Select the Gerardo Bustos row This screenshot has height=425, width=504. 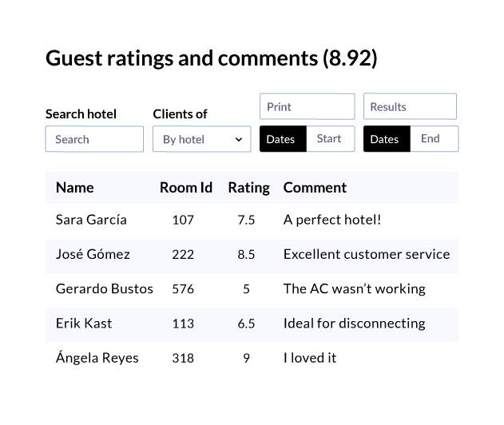click(252, 289)
